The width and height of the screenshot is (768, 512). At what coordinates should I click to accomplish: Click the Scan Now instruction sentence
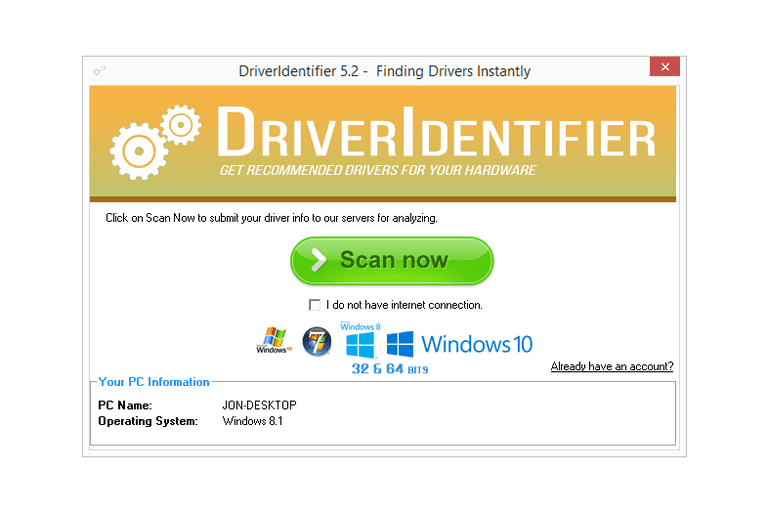(271, 218)
